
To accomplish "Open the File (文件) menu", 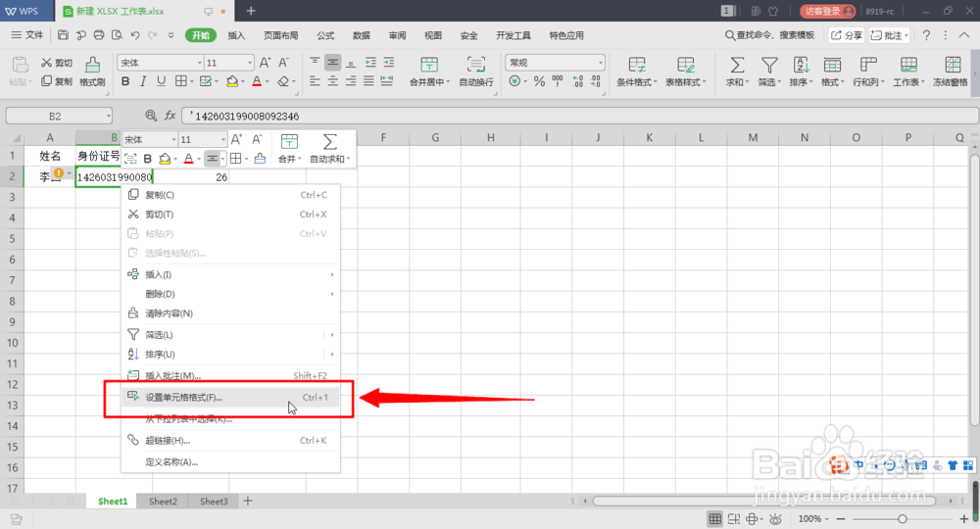I will pos(27,35).
